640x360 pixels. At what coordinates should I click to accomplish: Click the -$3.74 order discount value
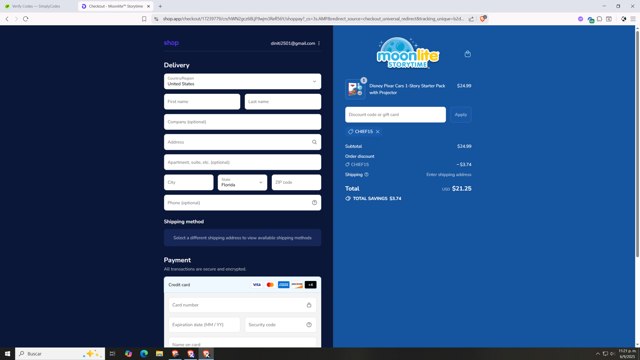[x=464, y=164]
